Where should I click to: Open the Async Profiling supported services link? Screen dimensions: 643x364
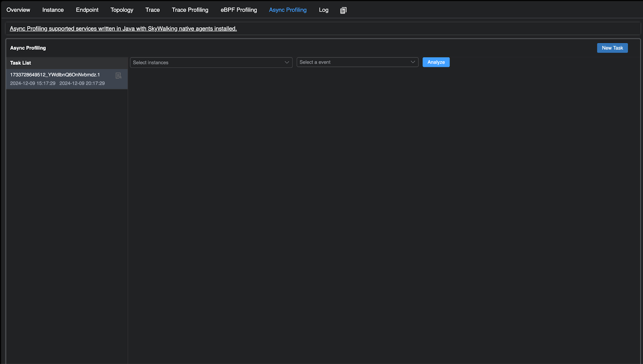123,29
